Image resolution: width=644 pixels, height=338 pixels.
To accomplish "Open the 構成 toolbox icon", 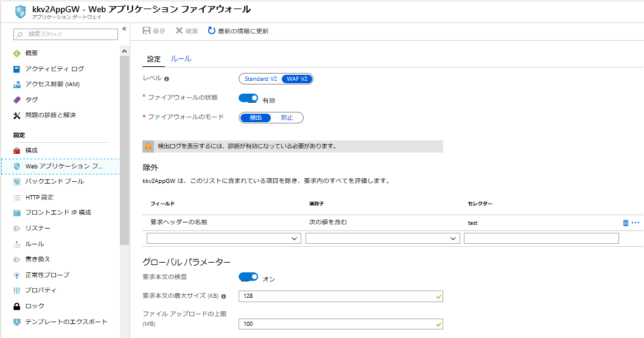I will click(x=17, y=151).
